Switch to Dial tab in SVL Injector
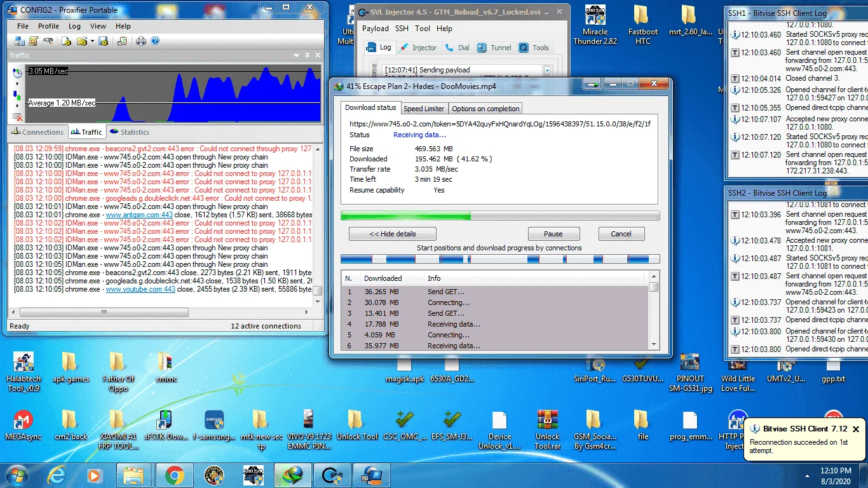This screenshot has width=868, height=488. pos(458,48)
